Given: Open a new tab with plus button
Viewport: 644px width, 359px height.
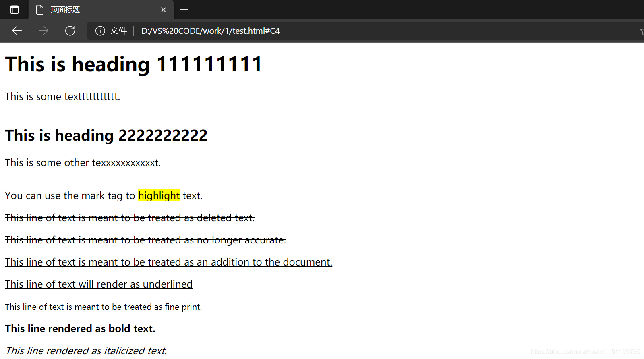Looking at the screenshot, I should [x=184, y=9].
